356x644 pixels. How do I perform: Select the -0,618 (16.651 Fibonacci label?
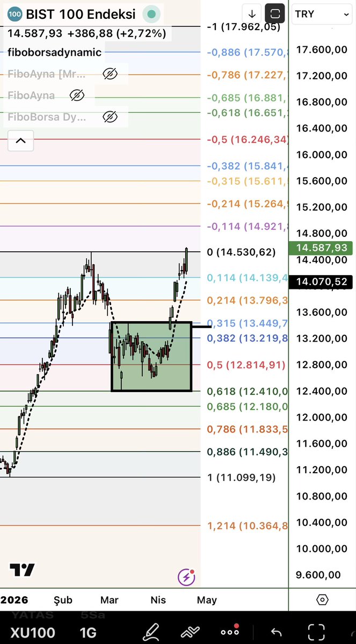pyautogui.click(x=248, y=113)
